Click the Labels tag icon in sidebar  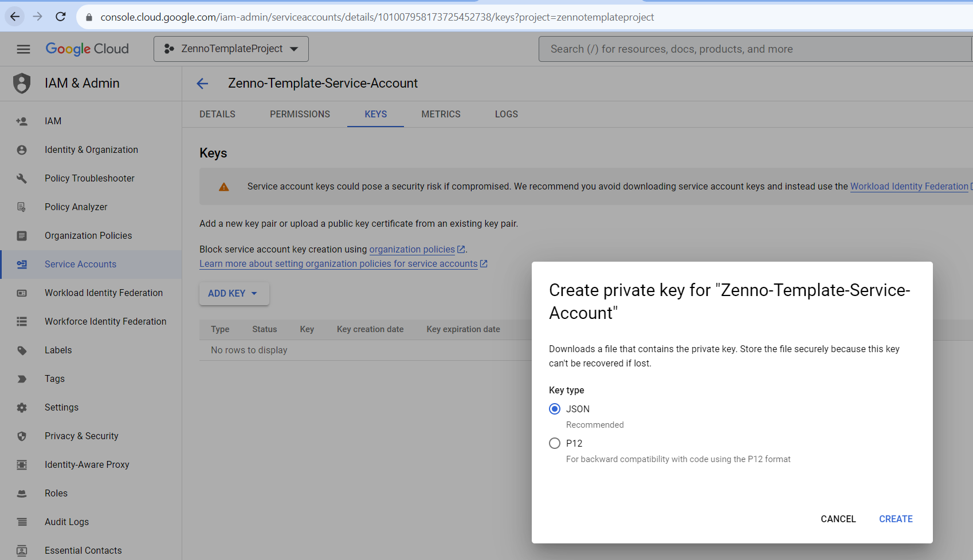22,350
